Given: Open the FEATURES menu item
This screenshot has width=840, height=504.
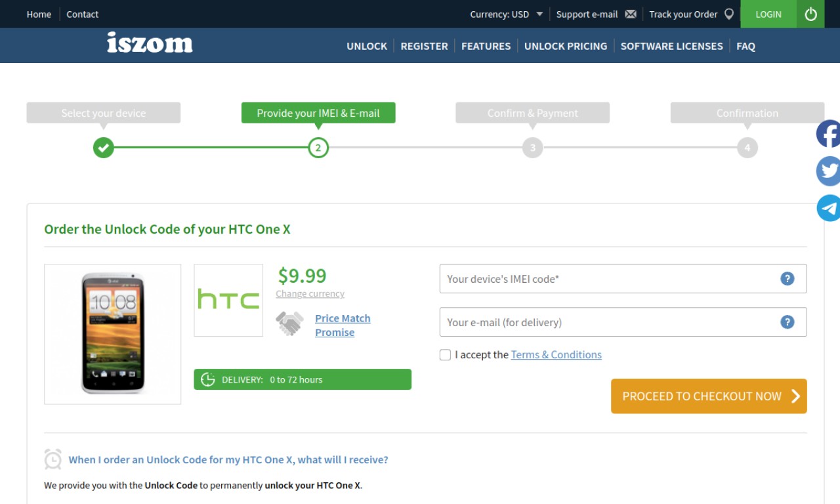Looking at the screenshot, I should click(x=486, y=46).
